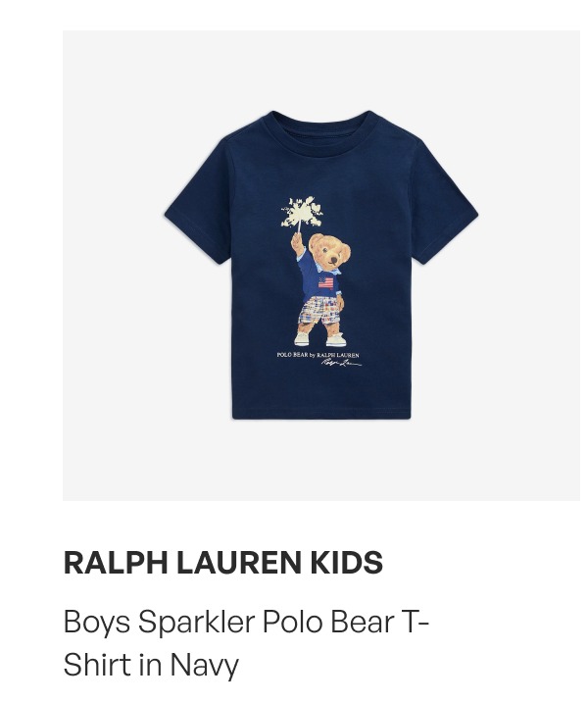
Task: Open the Boys Sparkler Polo Bear T-Shirt title
Action: click(246, 643)
